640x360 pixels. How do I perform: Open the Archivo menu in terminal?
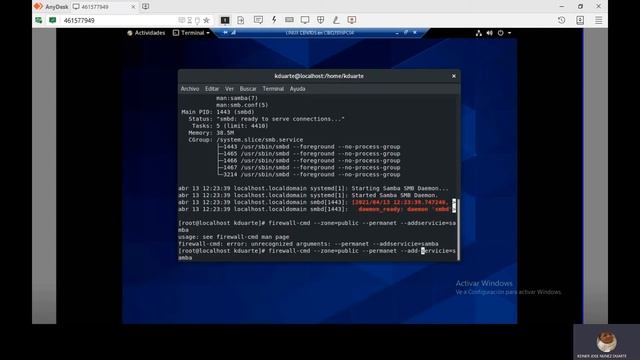pyautogui.click(x=190, y=89)
